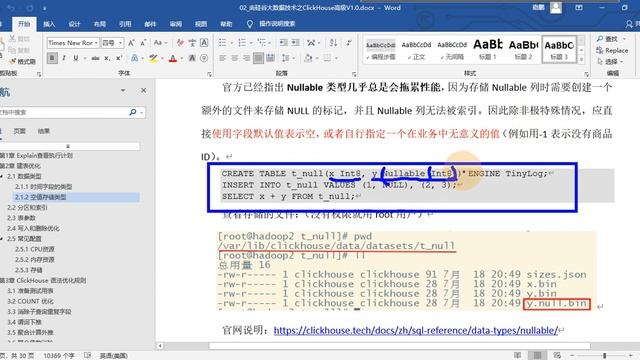
Task: Apply the 标题 2 heading style
Action: click(523, 50)
